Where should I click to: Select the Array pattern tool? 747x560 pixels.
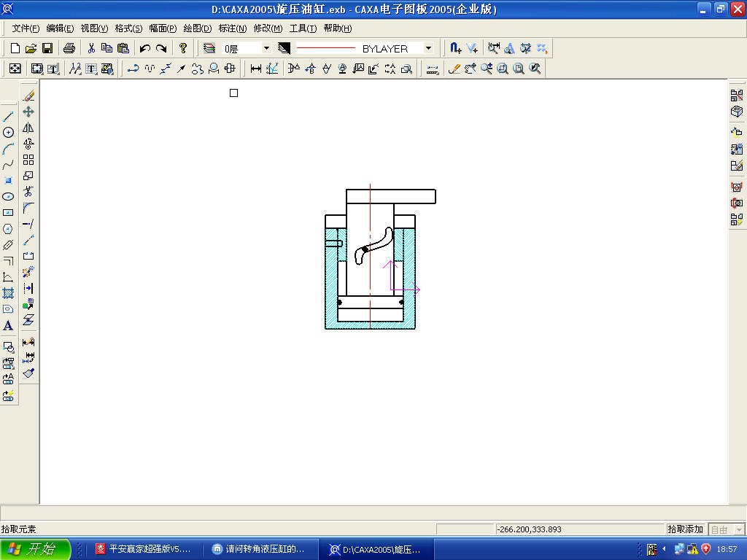(x=28, y=160)
